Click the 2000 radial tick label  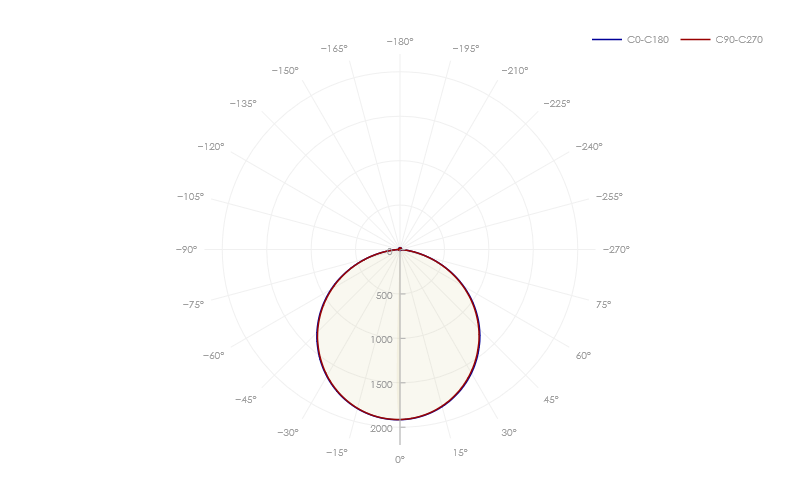381,429
